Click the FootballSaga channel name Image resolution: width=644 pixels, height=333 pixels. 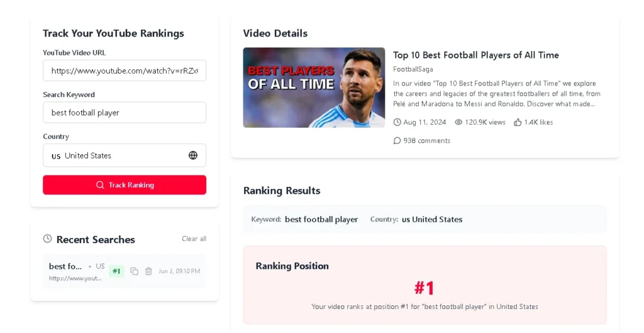coord(413,69)
